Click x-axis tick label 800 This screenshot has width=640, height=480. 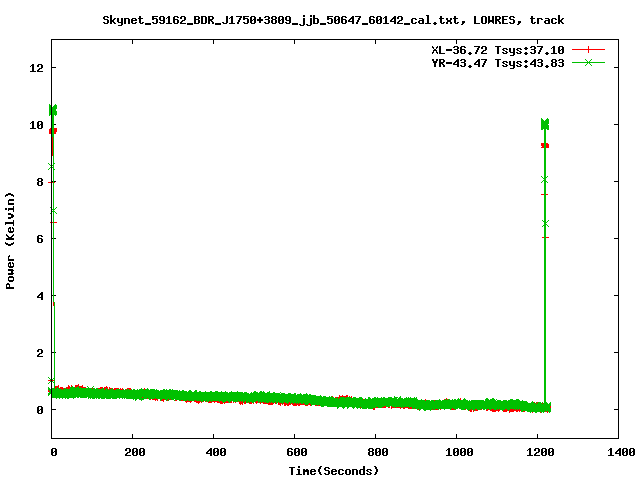[378, 452]
